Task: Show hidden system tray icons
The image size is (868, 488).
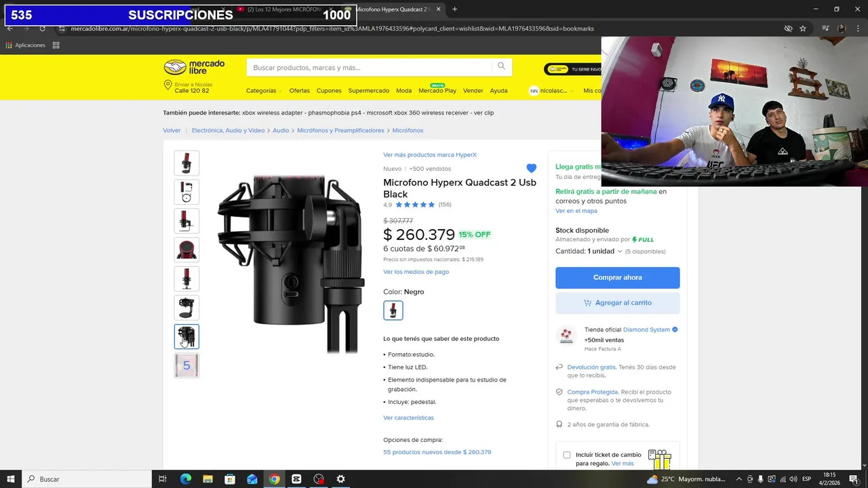Action: tap(739, 479)
